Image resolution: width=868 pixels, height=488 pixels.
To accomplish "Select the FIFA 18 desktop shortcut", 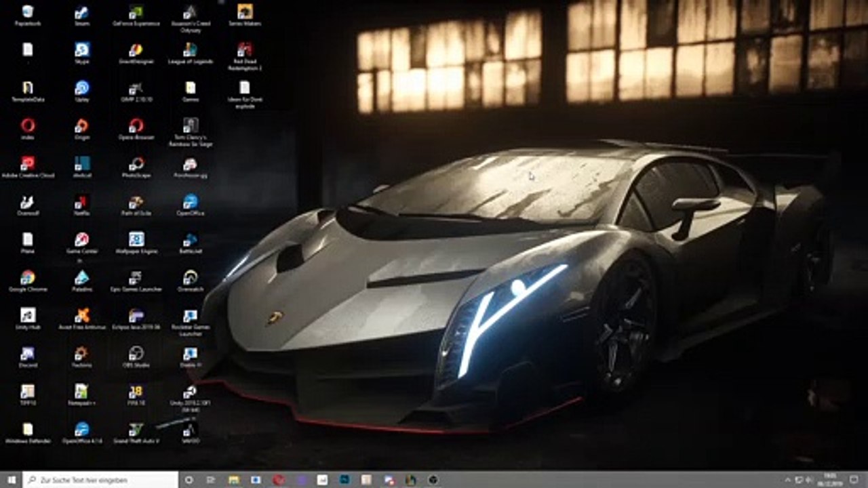I will coord(136,394).
